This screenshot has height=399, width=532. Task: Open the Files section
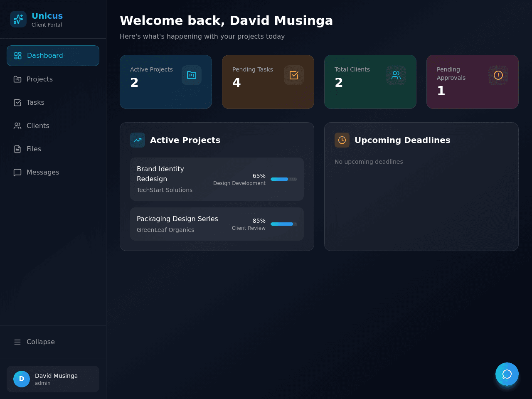click(53, 149)
